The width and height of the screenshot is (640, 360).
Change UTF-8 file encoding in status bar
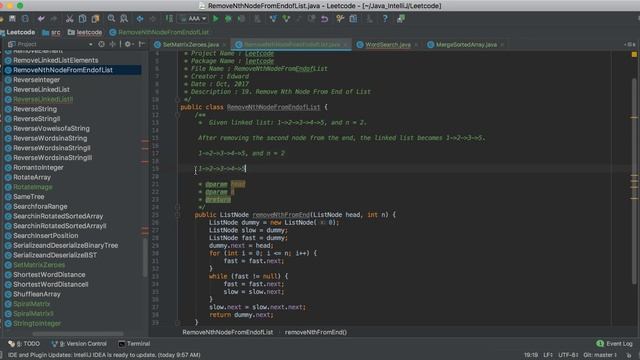pos(568,355)
